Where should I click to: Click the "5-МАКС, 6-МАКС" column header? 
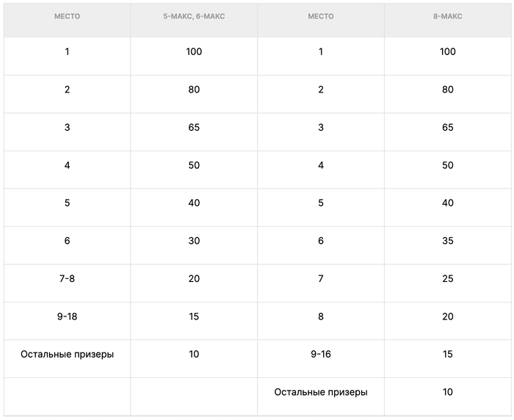pos(194,16)
